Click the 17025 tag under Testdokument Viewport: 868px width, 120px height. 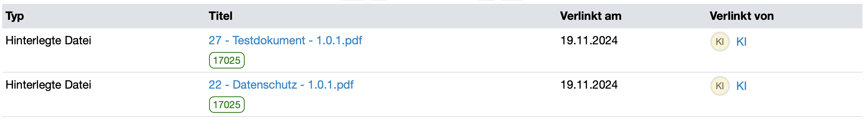pos(226,61)
